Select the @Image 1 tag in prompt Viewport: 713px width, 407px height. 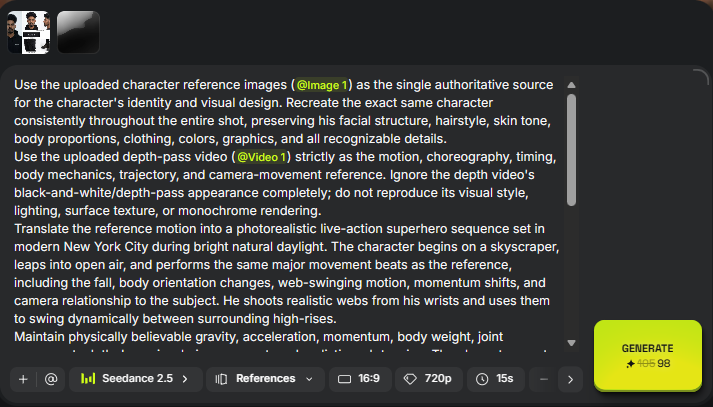[x=321, y=85]
